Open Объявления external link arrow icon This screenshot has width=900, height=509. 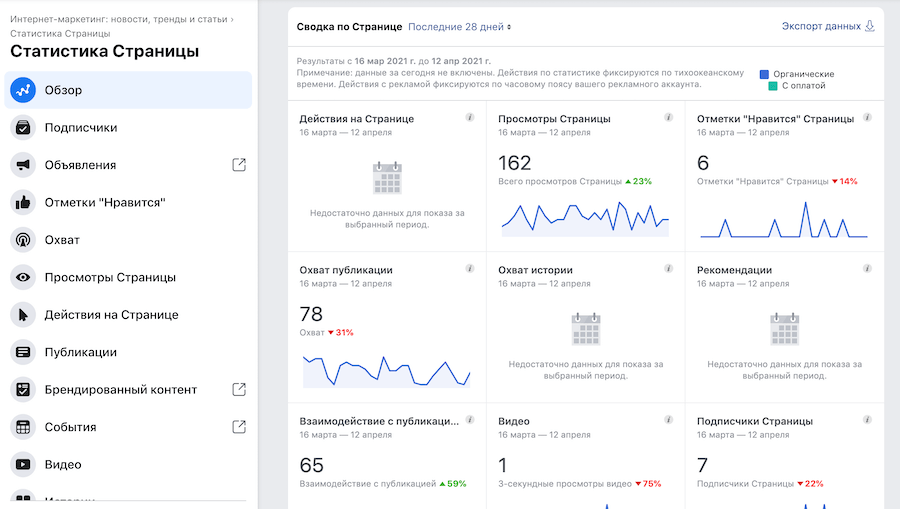point(239,165)
